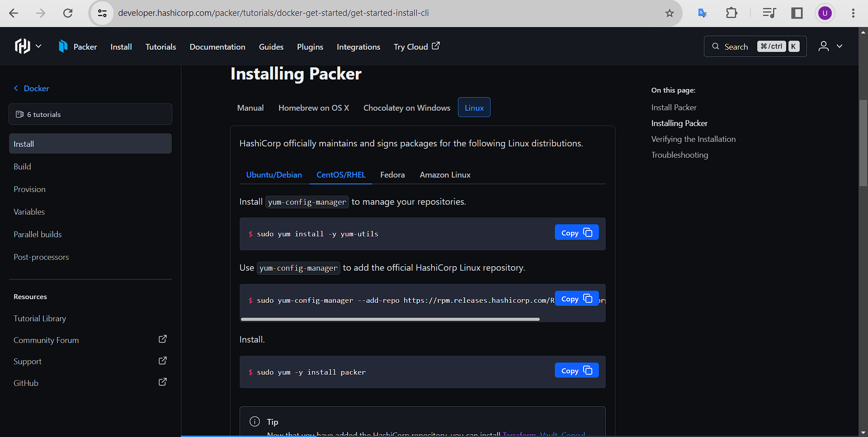The width and height of the screenshot is (868, 437).
Task: Open the Troubleshooting section link
Action: click(679, 155)
